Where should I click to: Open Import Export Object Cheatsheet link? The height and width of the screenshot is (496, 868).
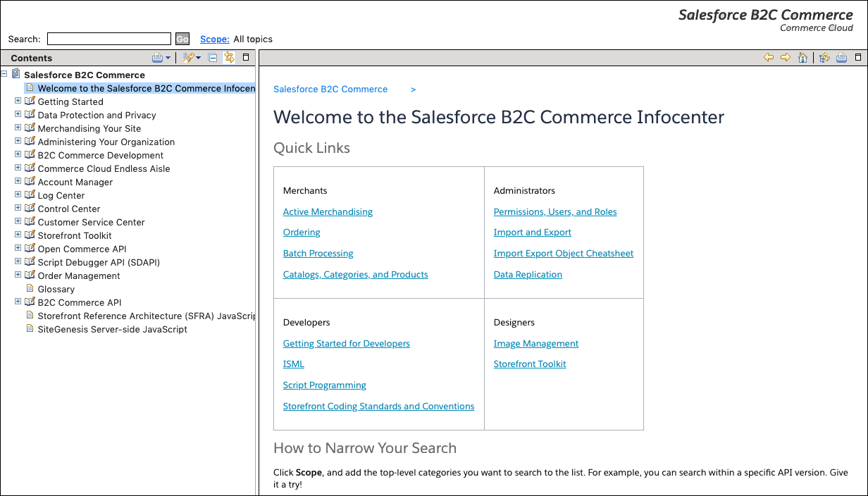point(564,254)
